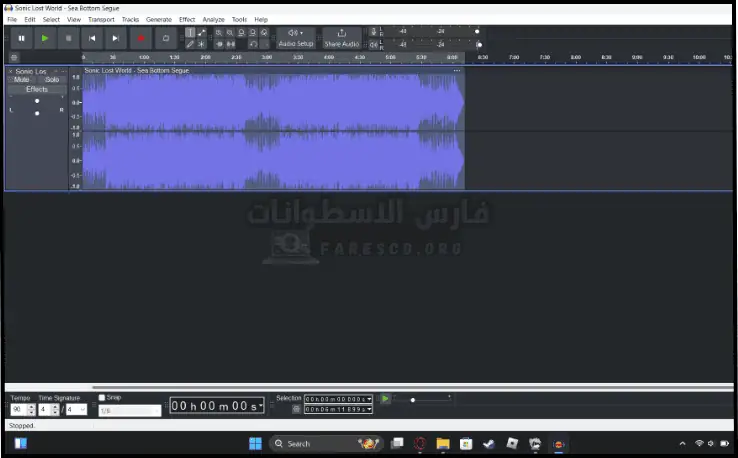The height and width of the screenshot is (458, 738).
Task: Select the Selection (I-beam) tool
Action: (x=190, y=32)
